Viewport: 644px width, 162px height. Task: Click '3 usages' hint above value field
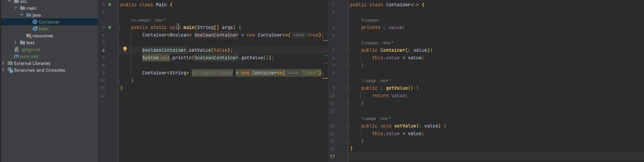click(370, 20)
